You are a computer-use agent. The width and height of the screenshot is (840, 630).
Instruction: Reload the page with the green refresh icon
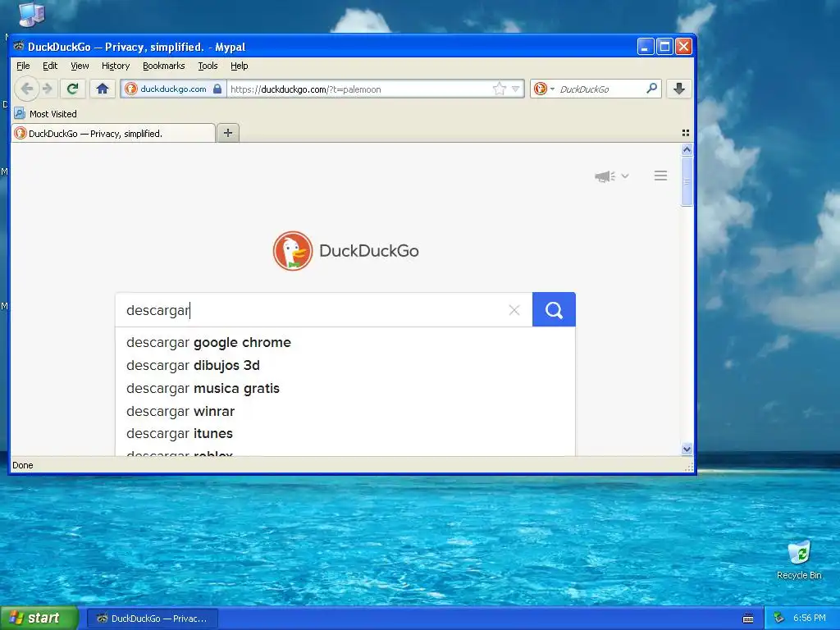pos(72,89)
